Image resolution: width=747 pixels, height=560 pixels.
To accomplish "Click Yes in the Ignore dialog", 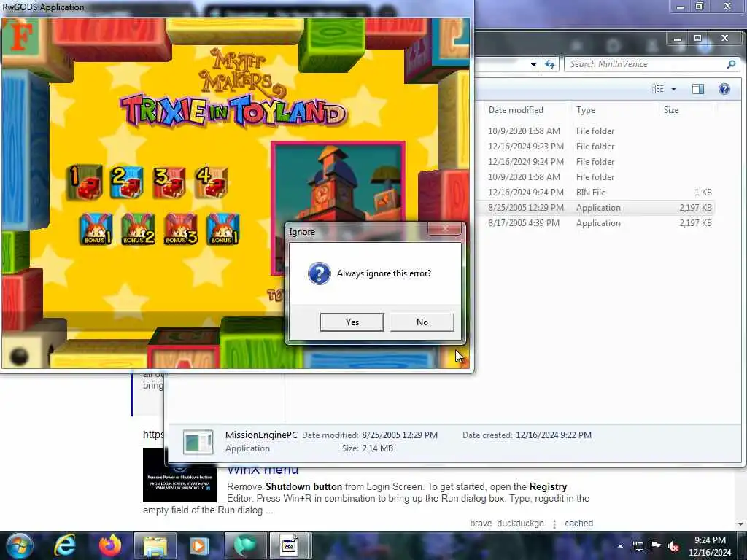I will point(352,322).
